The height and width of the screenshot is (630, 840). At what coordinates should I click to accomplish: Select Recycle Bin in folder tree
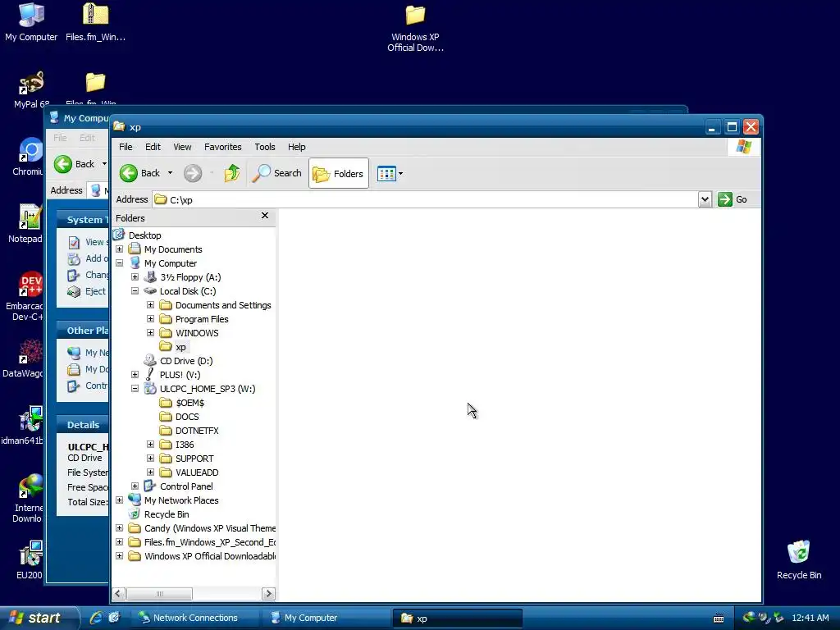pos(166,514)
